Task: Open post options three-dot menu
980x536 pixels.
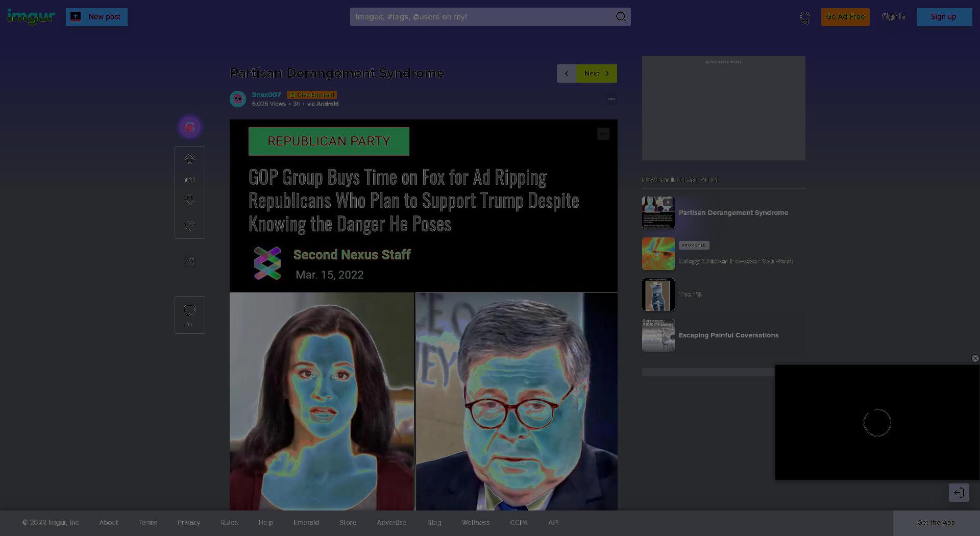Action: tap(611, 99)
